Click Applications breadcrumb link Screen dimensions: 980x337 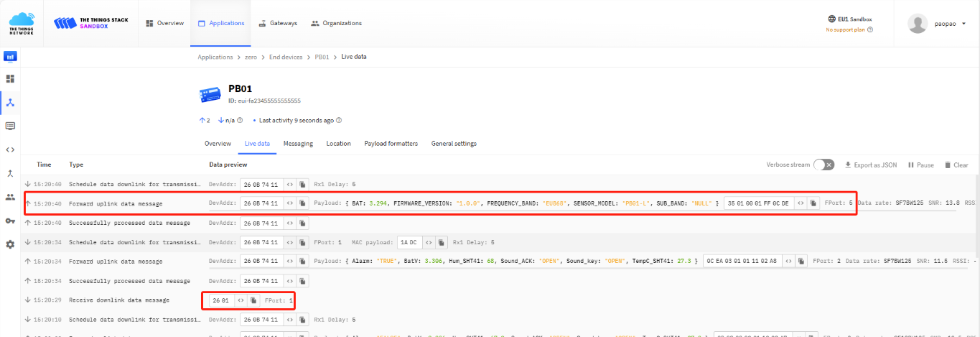click(215, 57)
